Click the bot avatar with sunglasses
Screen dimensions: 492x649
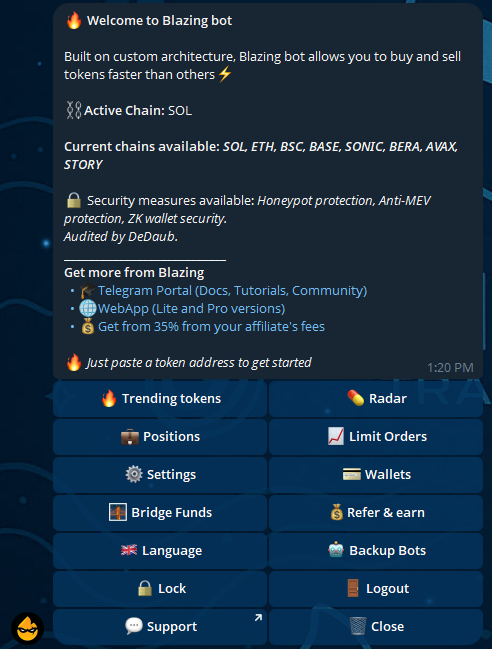pyautogui.click(x=27, y=628)
